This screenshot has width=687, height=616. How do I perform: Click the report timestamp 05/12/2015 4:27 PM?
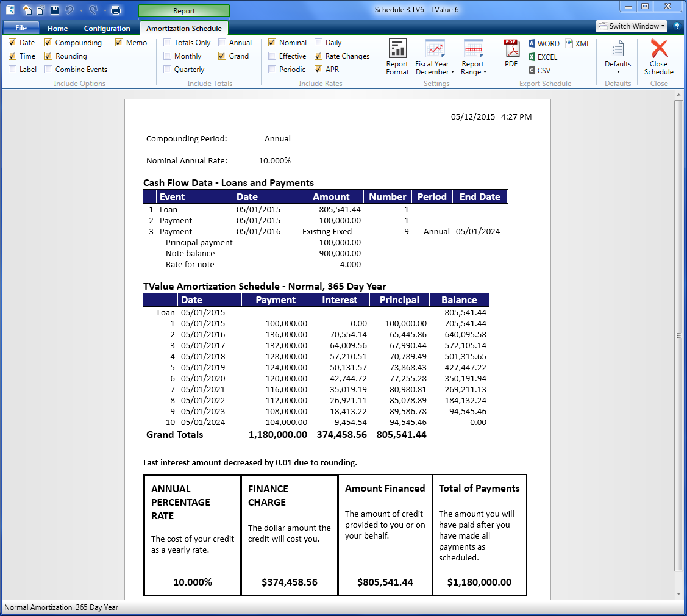pyautogui.click(x=491, y=116)
